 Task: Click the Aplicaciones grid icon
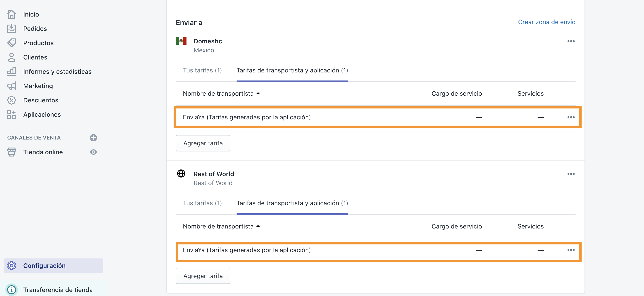[x=11, y=114]
